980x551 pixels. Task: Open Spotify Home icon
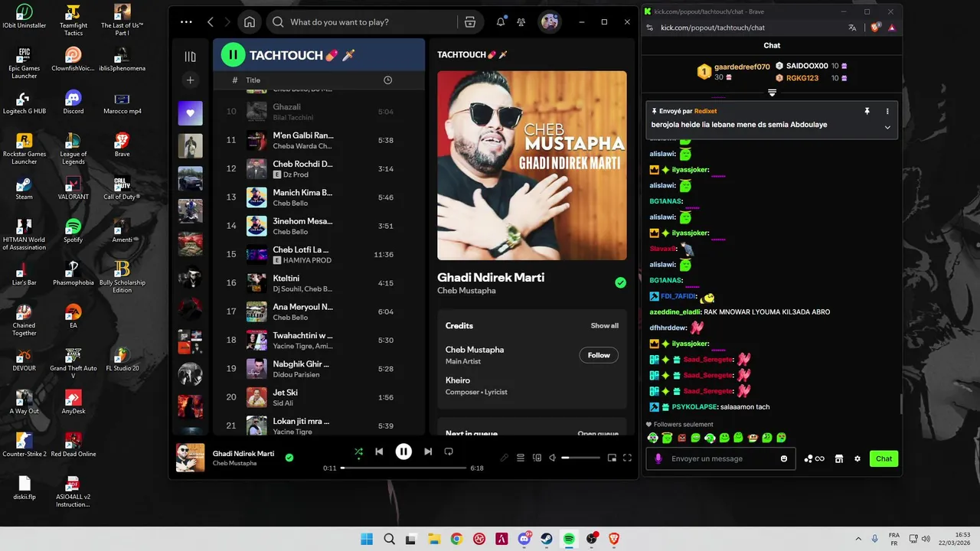249,22
